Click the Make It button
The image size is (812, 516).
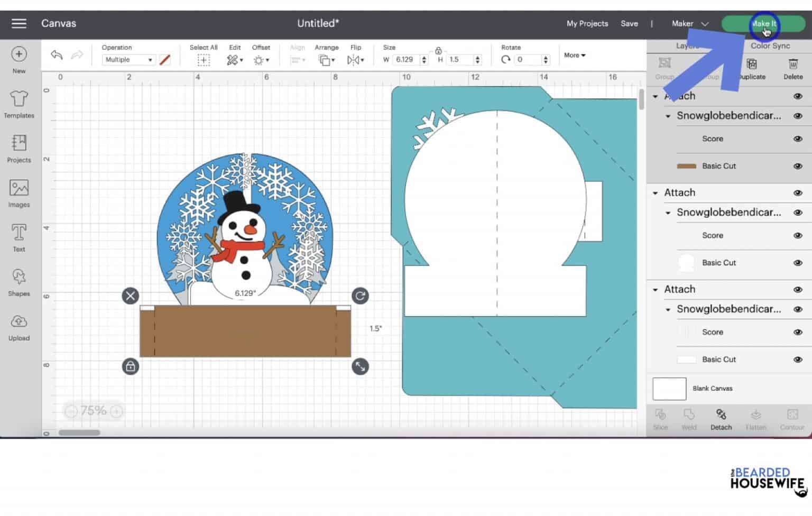point(765,23)
